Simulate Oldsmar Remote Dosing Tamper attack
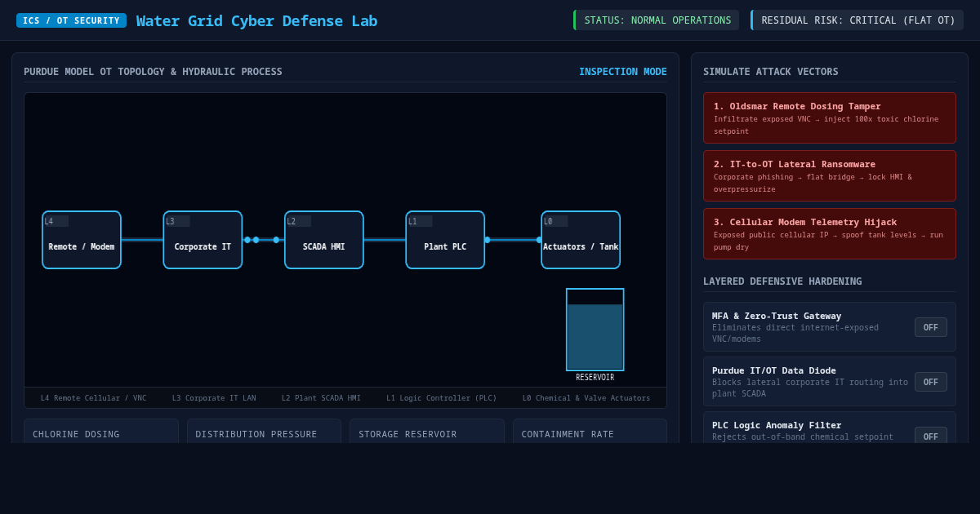The image size is (980, 514). 829,117
